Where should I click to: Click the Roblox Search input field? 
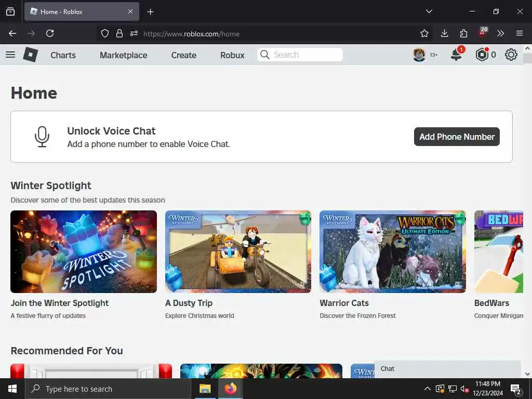click(x=300, y=55)
